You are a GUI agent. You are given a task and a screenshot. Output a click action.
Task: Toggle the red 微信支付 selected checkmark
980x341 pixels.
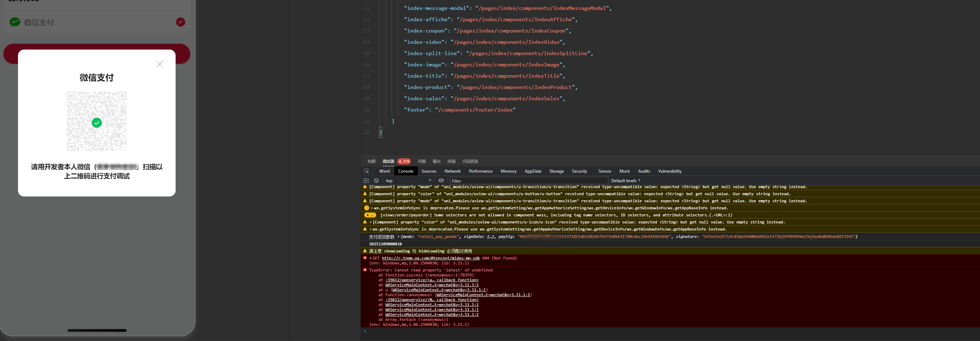181,22
